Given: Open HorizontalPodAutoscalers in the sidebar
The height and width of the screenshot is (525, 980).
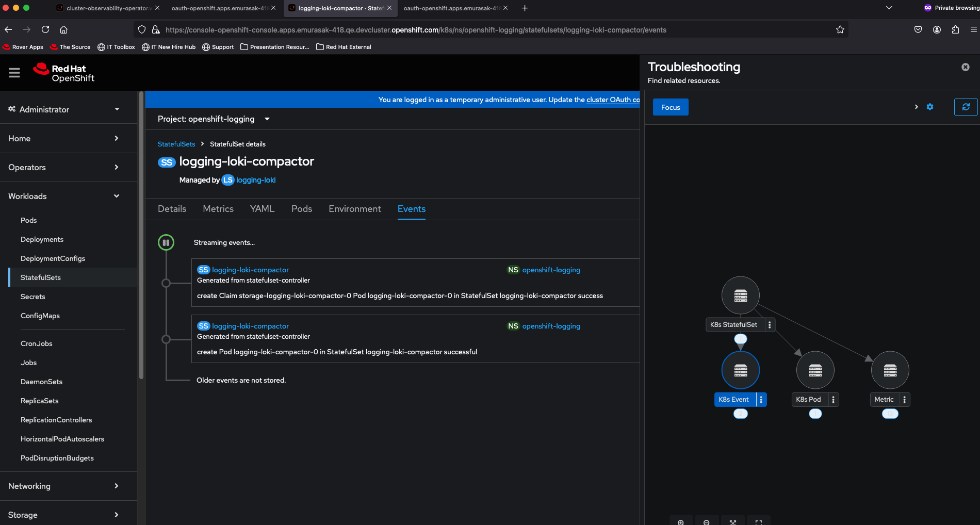Looking at the screenshot, I should [62, 439].
